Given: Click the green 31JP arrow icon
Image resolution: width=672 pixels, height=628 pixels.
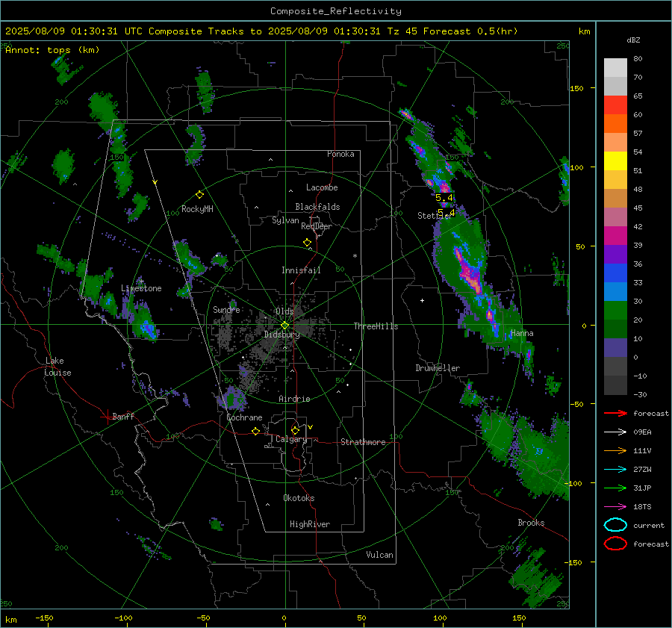Looking at the screenshot, I should tap(615, 488).
